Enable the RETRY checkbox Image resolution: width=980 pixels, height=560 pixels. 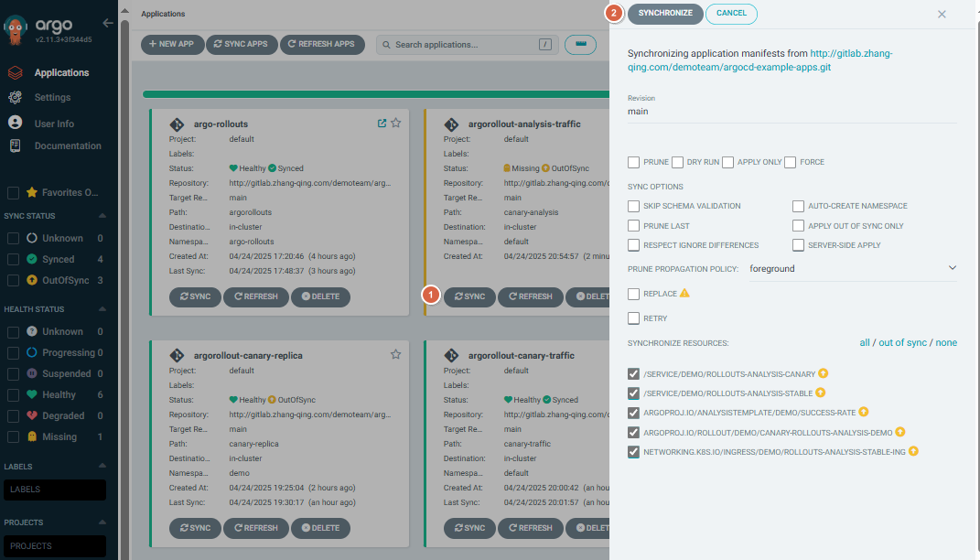tap(634, 318)
